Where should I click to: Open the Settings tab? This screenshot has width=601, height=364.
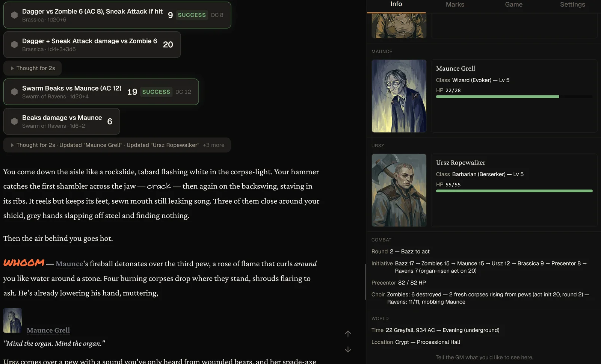click(x=572, y=5)
